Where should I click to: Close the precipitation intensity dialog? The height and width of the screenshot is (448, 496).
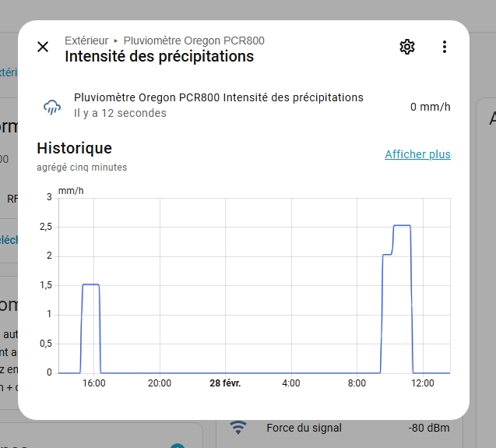(43, 47)
